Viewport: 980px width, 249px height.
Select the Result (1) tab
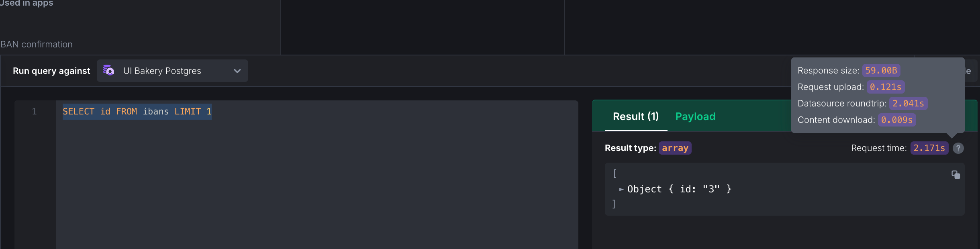click(x=636, y=116)
